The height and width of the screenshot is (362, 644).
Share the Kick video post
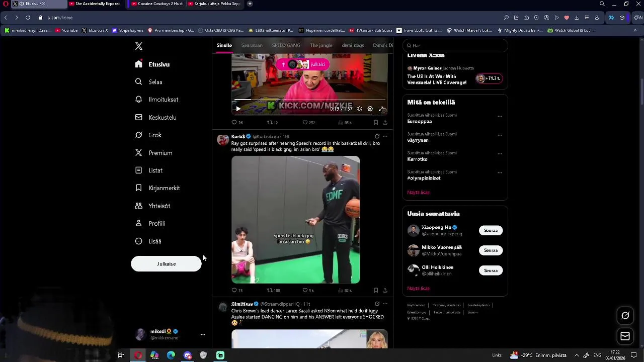[x=385, y=122]
